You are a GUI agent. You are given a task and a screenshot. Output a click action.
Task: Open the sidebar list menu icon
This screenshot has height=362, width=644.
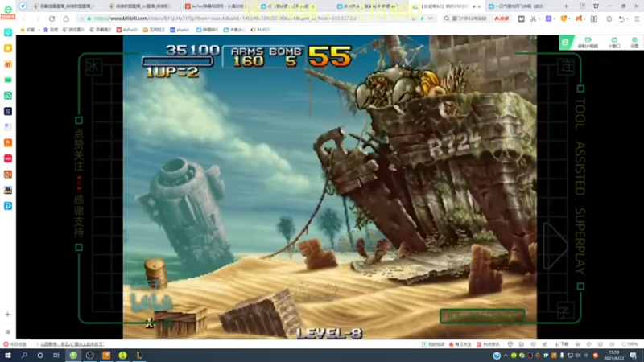tap(7, 331)
